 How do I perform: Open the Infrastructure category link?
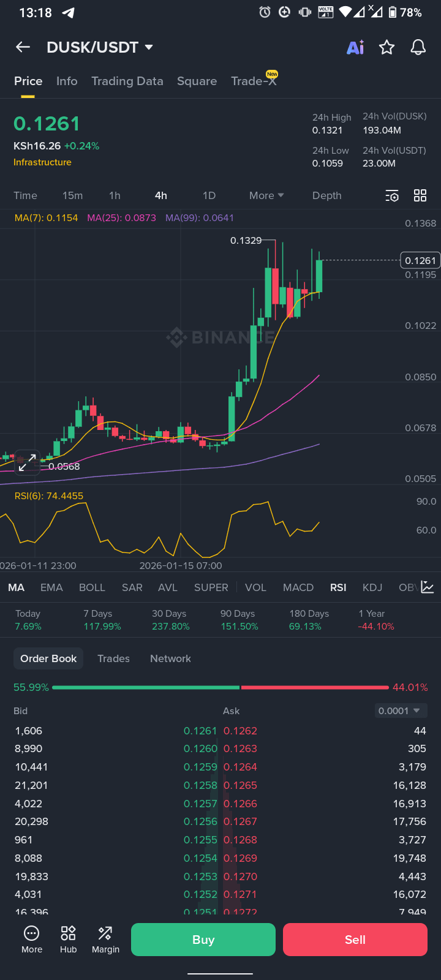coord(42,162)
